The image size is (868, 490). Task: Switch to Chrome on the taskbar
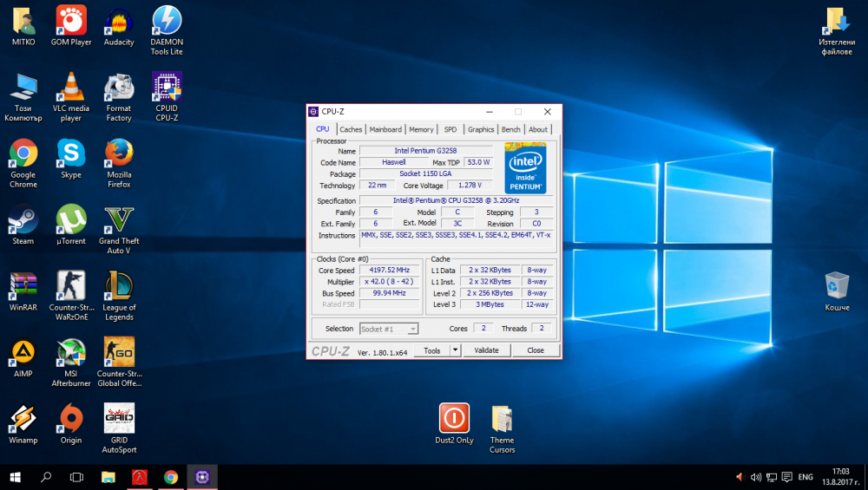[170, 477]
